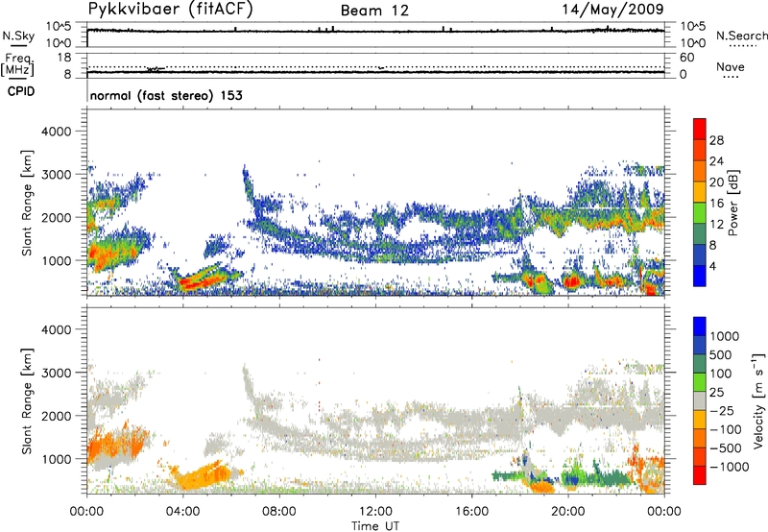Click the "4" label on power colorbar
This screenshot has width=768, height=532.
click(712, 267)
